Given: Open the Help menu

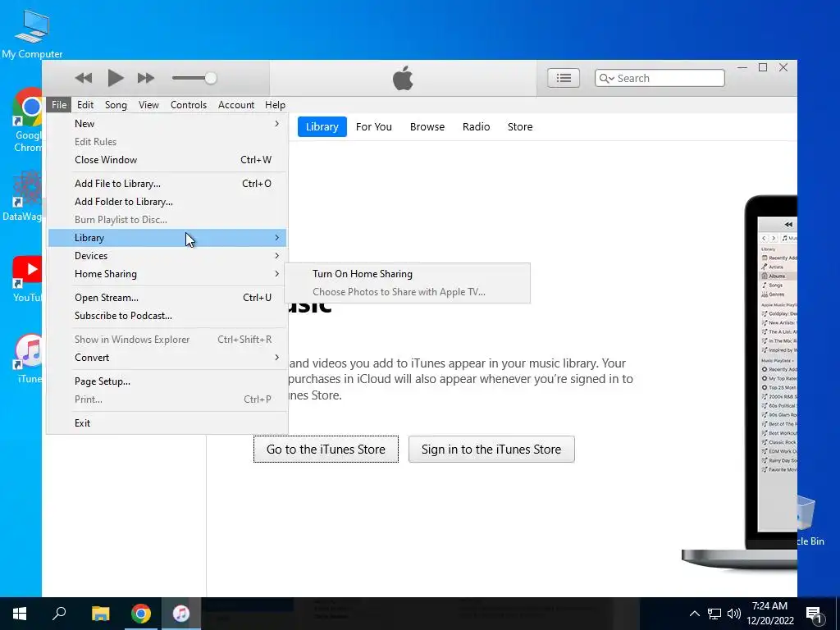Looking at the screenshot, I should (275, 105).
